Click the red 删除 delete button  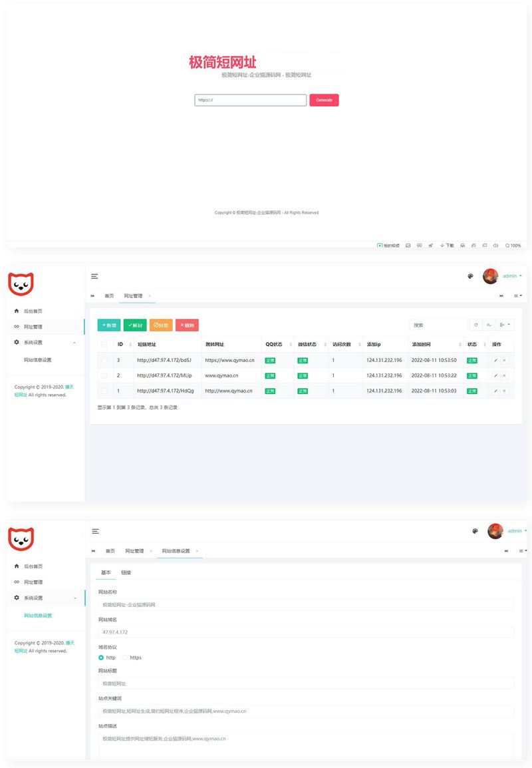point(187,325)
